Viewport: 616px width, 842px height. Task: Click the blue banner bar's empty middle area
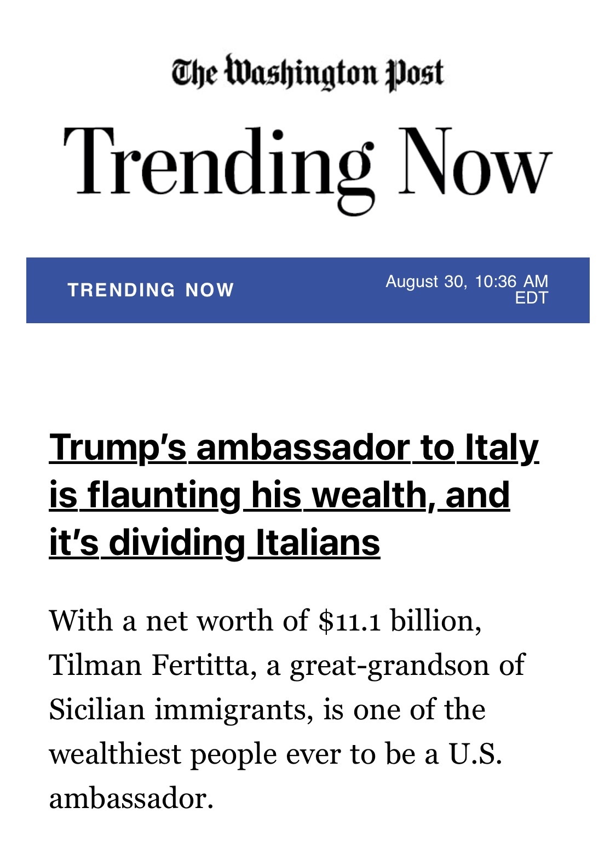click(x=309, y=290)
